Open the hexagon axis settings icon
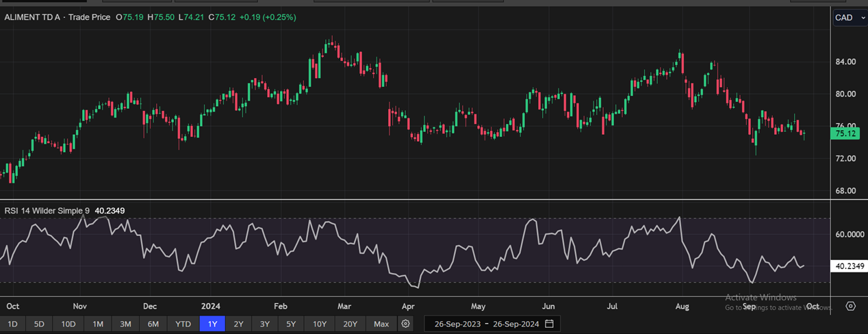This screenshot has width=868, height=334. 851,306
